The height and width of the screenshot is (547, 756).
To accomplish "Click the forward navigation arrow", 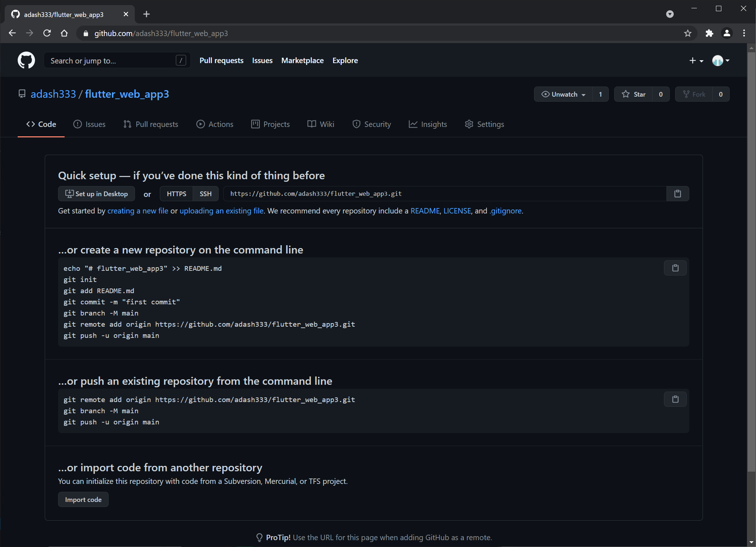I will tap(30, 33).
